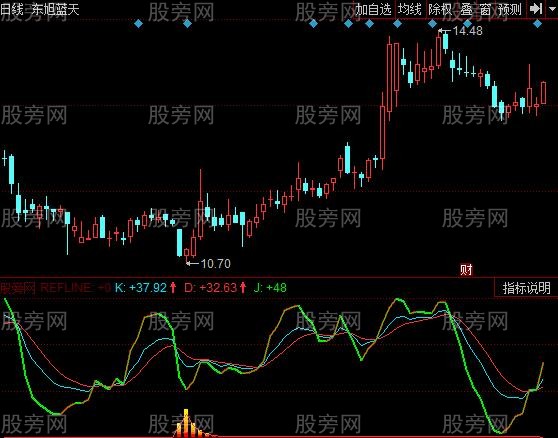Open the red 财 finance marker
Viewport: 558px width, 438px height.
coord(466,270)
